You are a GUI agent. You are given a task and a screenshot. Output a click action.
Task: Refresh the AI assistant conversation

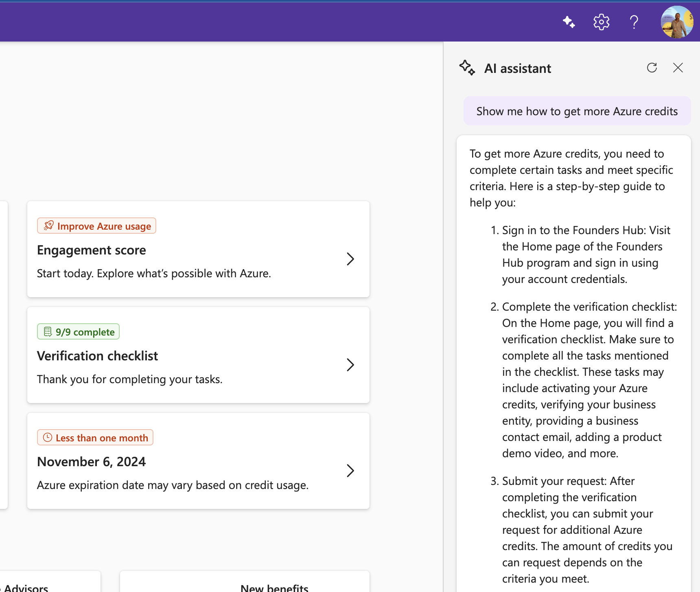point(652,68)
